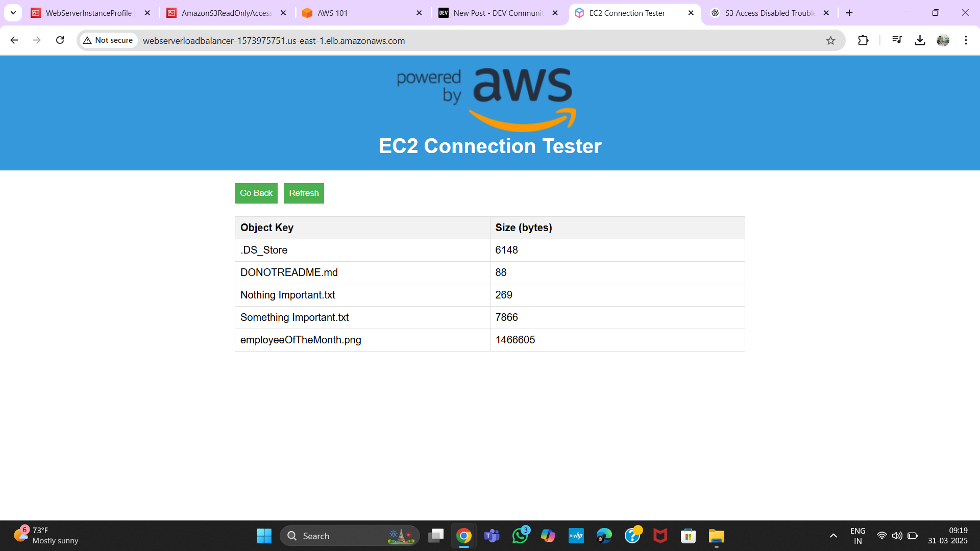Open the Downloads icon in toolbar

[x=920, y=40]
